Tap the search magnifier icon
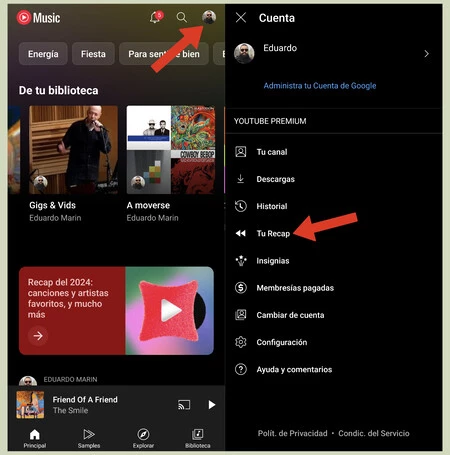 click(x=182, y=17)
